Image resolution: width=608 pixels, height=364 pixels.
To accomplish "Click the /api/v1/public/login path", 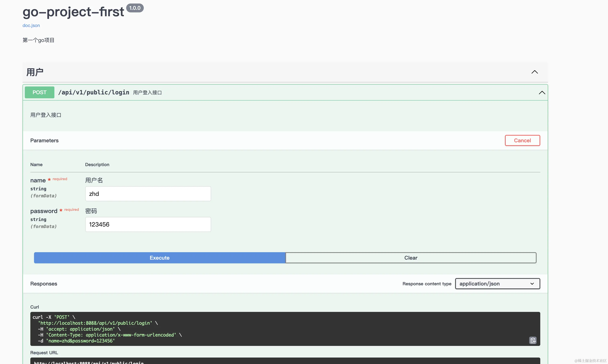I will [93, 93].
